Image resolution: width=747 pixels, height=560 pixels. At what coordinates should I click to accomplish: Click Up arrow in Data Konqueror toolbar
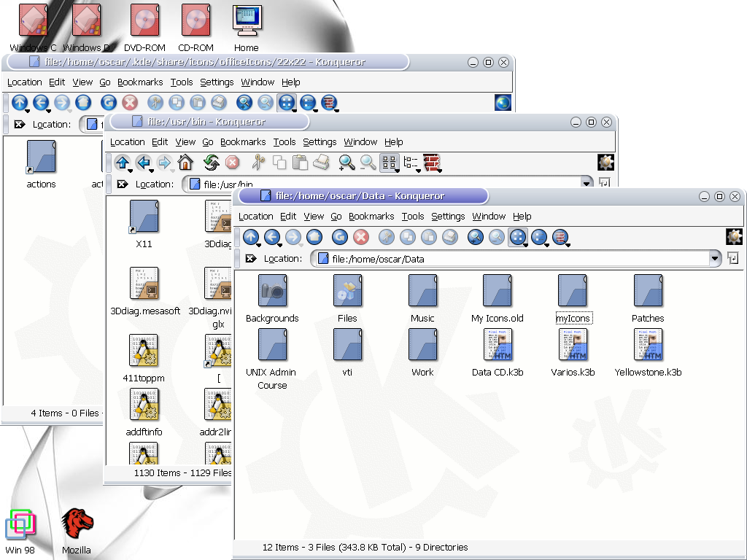click(251, 237)
